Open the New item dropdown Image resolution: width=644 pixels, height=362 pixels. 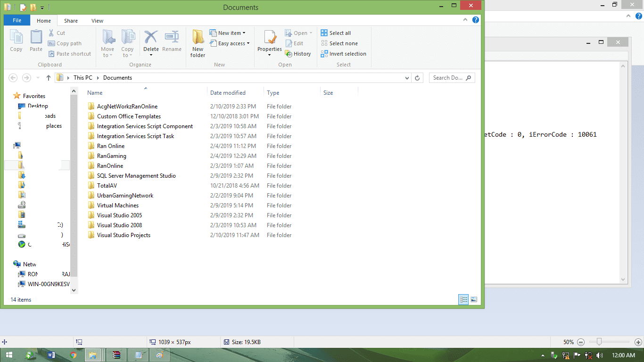228,33
